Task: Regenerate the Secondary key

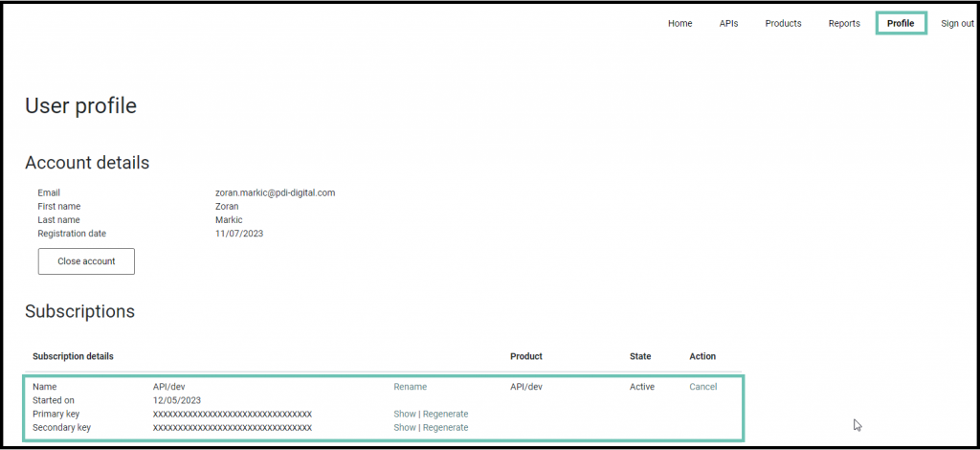Action: (445, 427)
